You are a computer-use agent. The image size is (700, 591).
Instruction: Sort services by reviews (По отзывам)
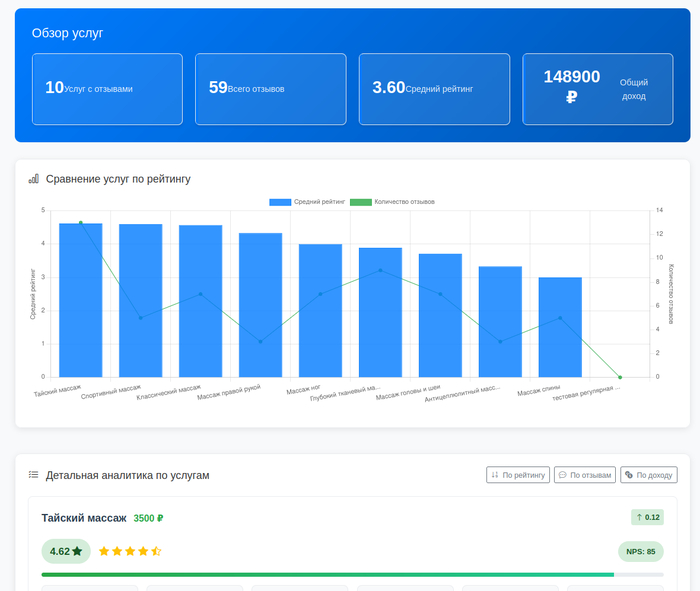point(585,475)
